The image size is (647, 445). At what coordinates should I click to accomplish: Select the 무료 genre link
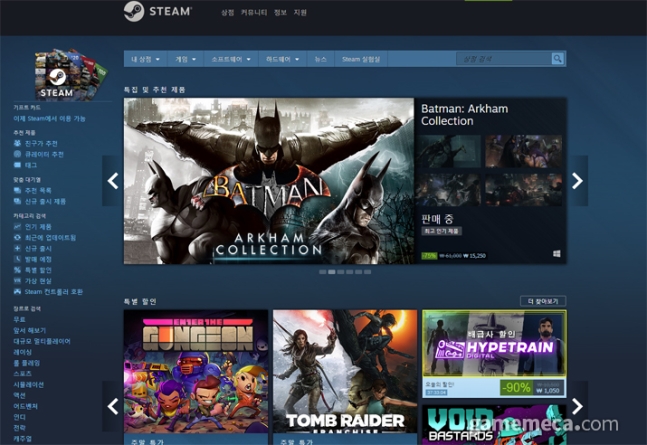19,320
